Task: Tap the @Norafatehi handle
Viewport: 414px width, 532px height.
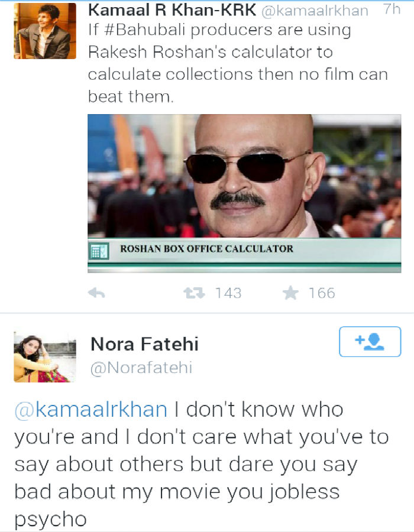Action: click(x=141, y=368)
